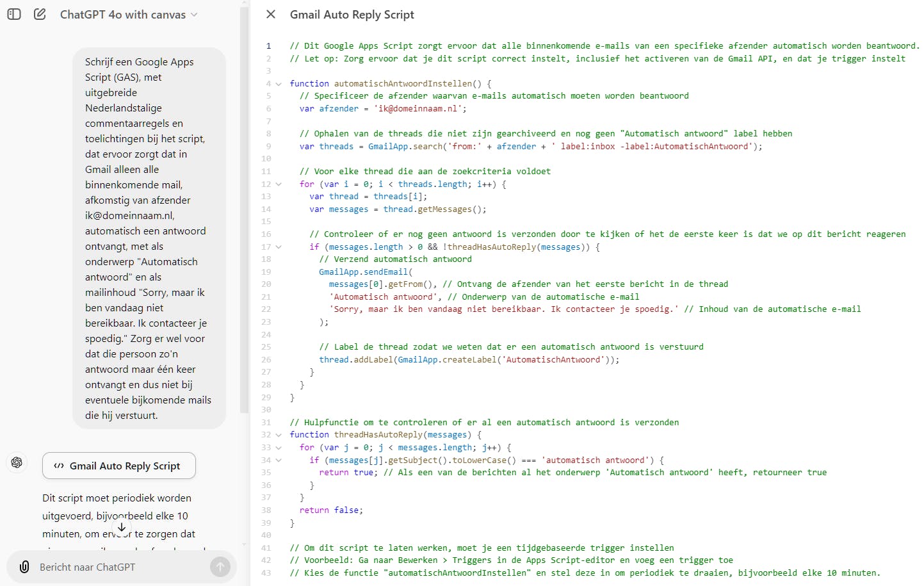The height and width of the screenshot is (586, 924).
Task: Click the comment '// Ophalen van de threads'
Action: (546, 133)
